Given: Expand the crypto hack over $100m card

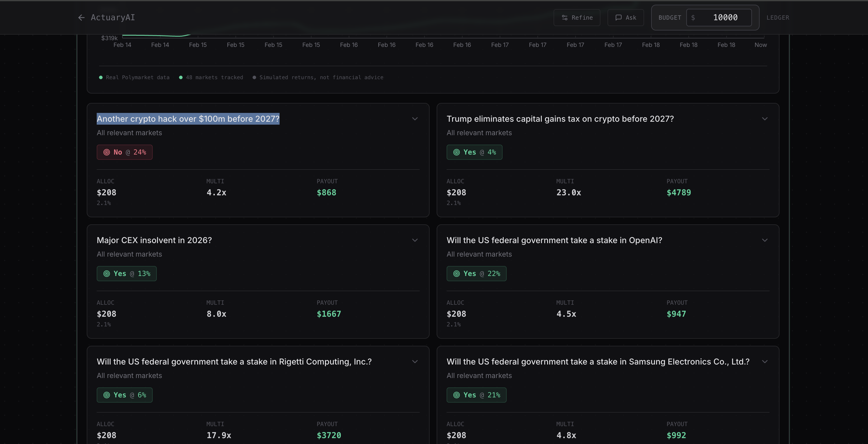Looking at the screenshot, I should pyautogui.click(x=415, y=119).
